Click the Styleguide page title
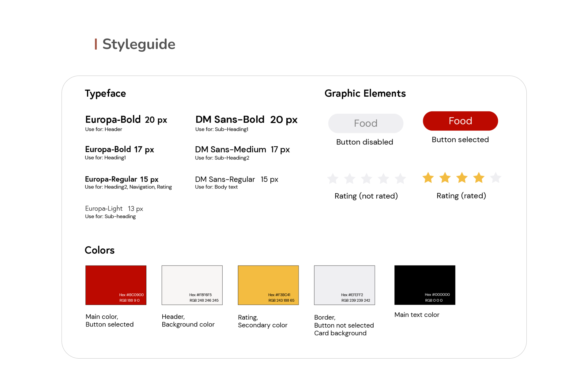 138,44
